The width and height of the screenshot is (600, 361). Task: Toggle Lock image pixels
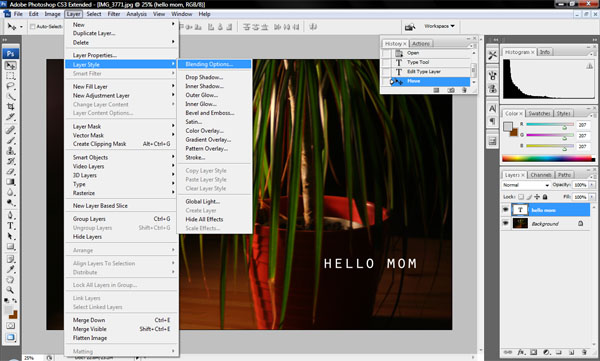tap(529, 197)
